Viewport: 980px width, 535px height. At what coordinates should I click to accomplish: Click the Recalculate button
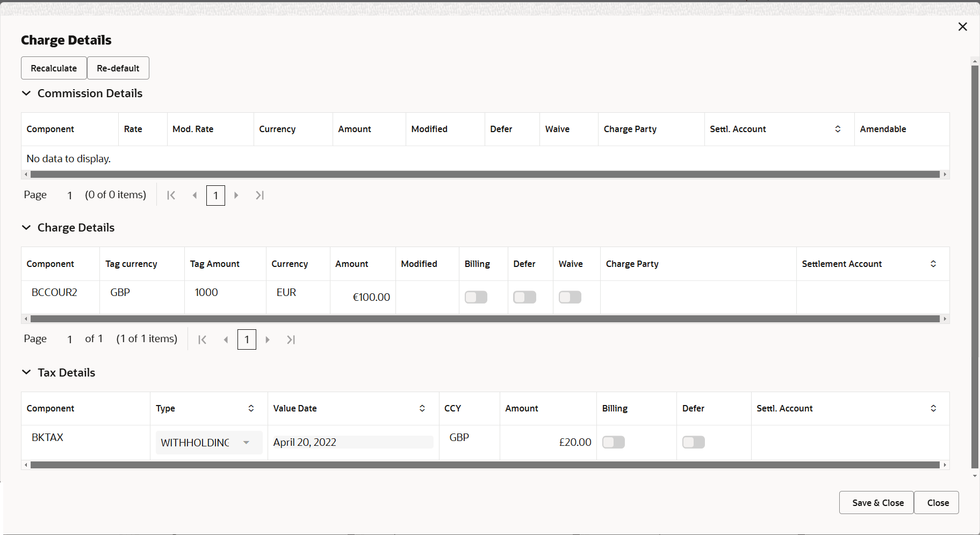point(53,68)
